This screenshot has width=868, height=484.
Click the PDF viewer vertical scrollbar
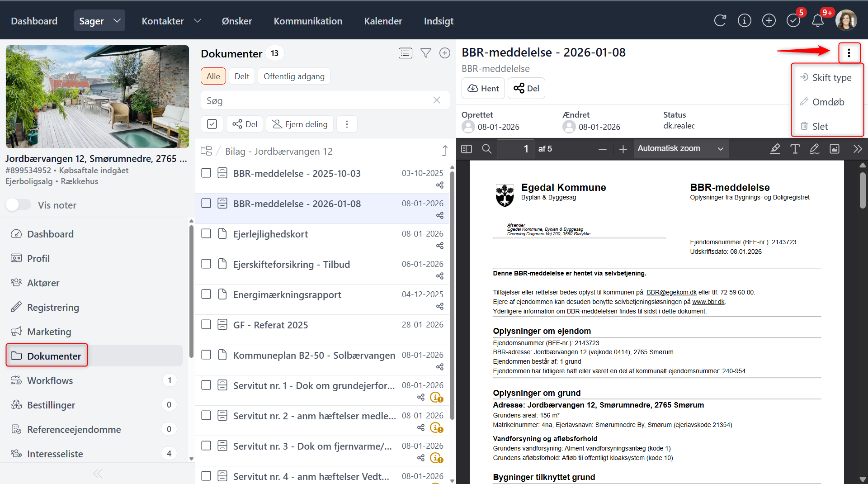click(x=863, y=190)
